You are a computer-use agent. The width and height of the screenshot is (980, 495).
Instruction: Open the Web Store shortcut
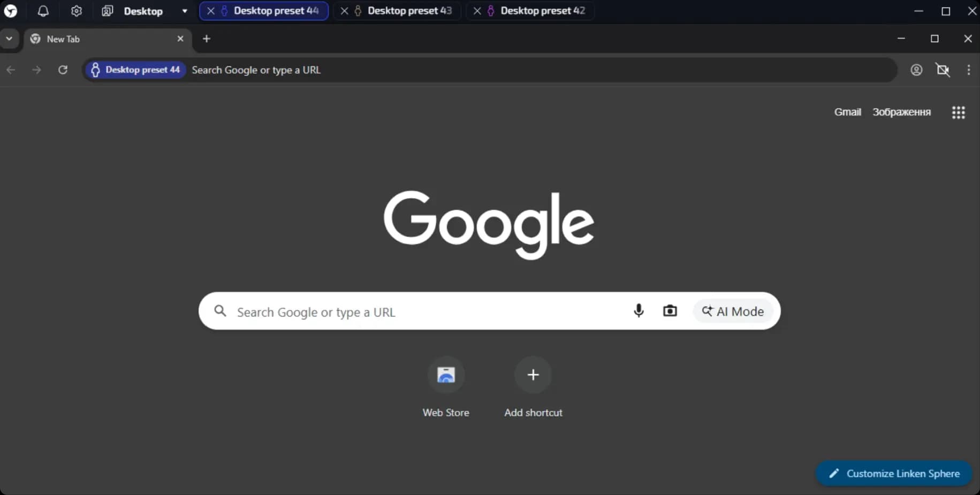click(x=445, y=375)
